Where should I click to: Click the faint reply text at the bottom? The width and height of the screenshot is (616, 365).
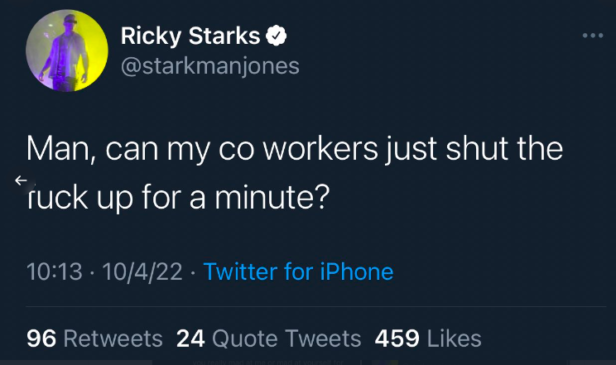click(268, 362)
